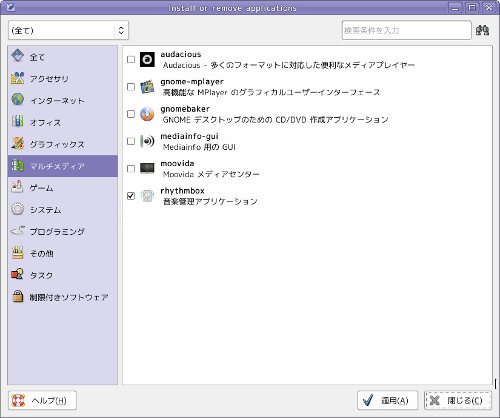Image resolution: width=500 pixels, height=418 pixels.
Task: Select the gnomebaker package name
Action: (x=185, y=109)
